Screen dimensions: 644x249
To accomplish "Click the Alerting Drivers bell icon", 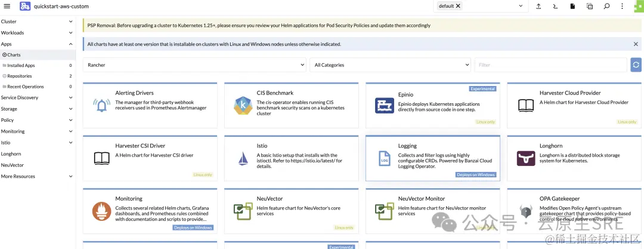I will (101, 105).
